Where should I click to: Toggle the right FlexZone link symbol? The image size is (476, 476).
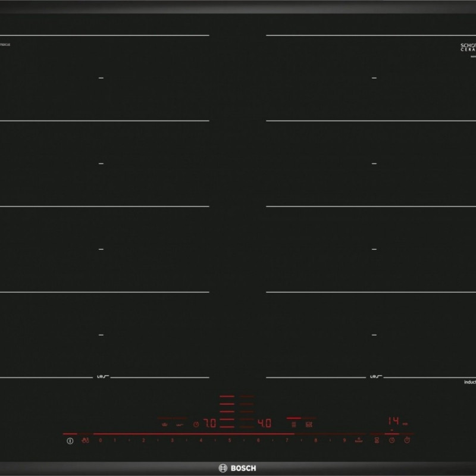coord(374,377)
